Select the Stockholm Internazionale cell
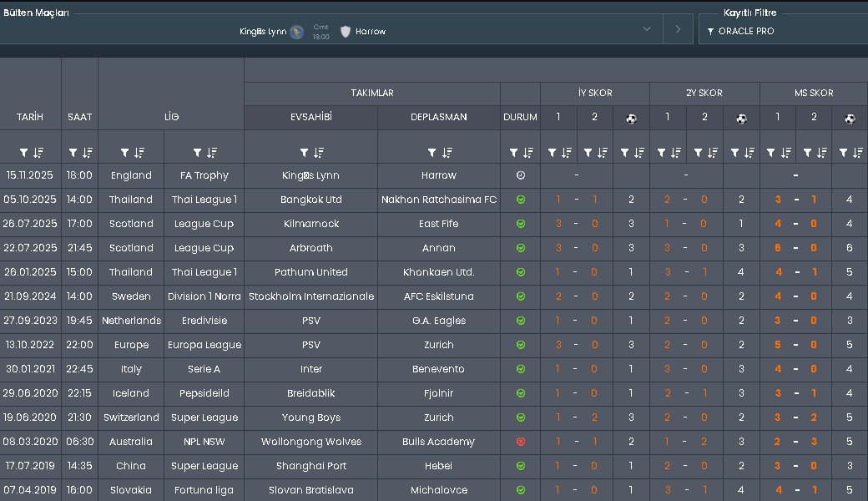 311,296
